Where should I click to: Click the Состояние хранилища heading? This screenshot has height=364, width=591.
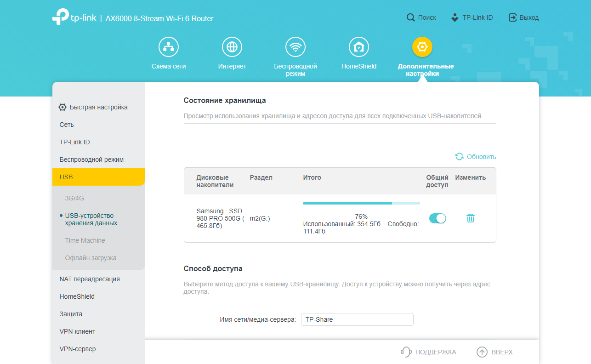click(x=225, y=100)
